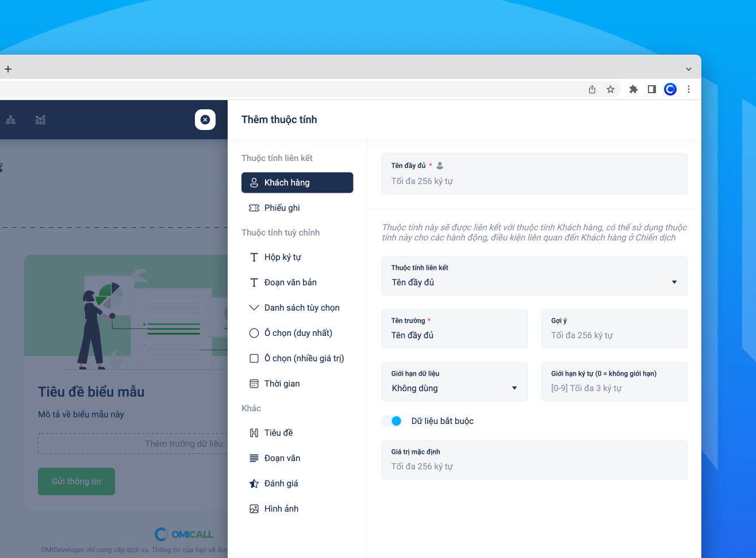Viewport: 756px width, 558px height.
Task: Choose Ô chọn (nhiều giá trị) type
Action: click(x=297, y=358)
